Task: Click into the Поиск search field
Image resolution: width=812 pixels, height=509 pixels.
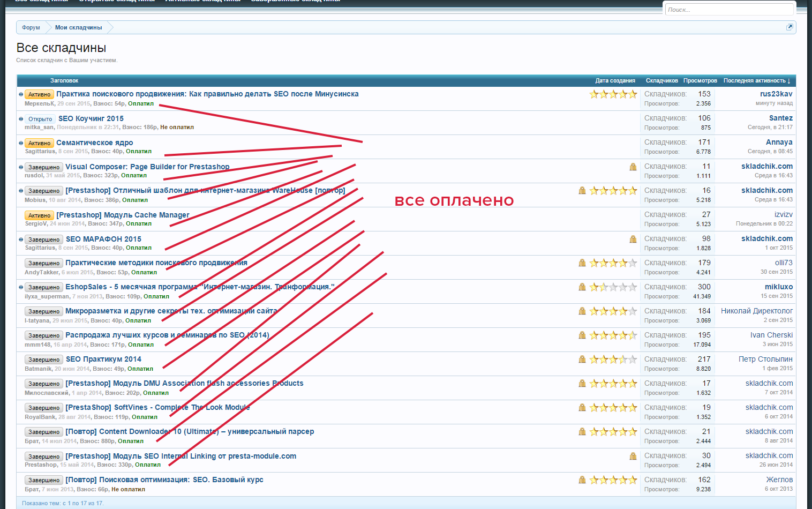Action: (x=729, y=10)
